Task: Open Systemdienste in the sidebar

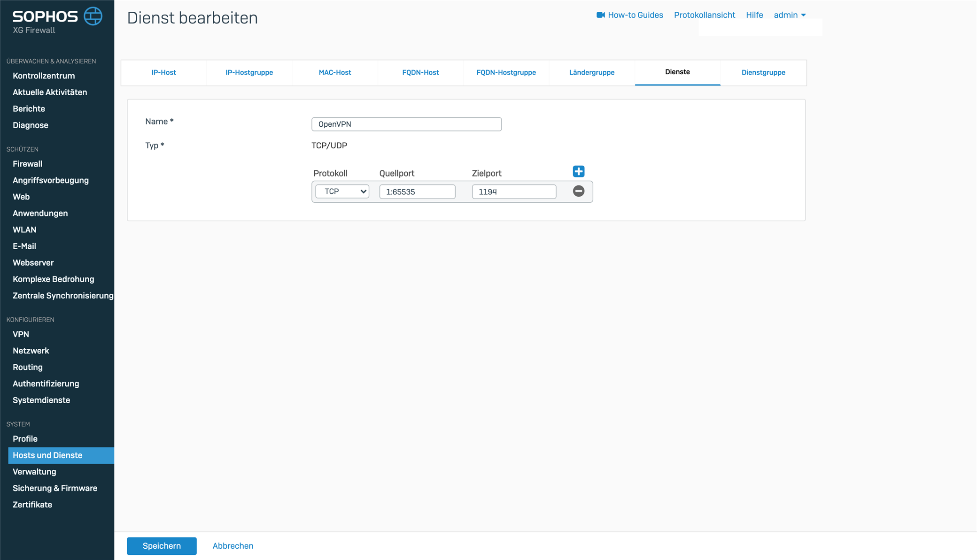Action: point(41,400)
